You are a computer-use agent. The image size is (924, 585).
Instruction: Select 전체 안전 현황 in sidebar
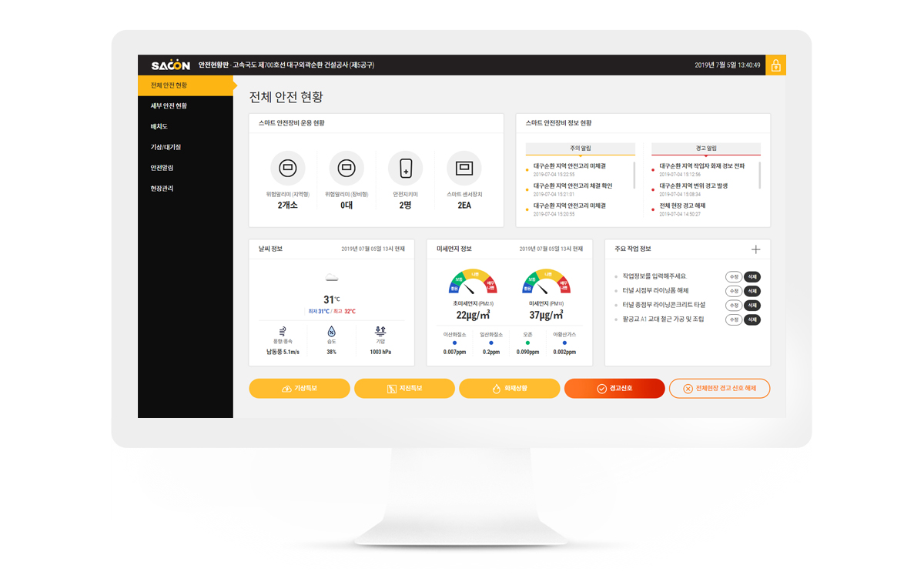pos(186,85)
